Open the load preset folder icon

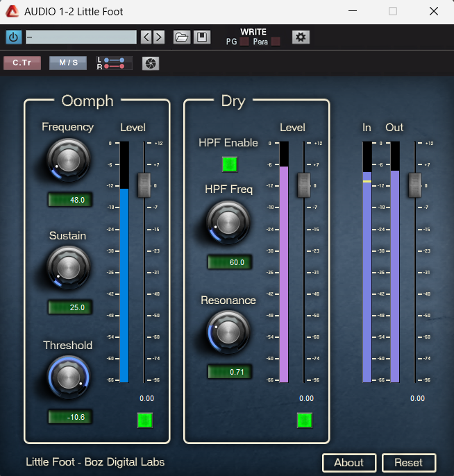point(181,37)
